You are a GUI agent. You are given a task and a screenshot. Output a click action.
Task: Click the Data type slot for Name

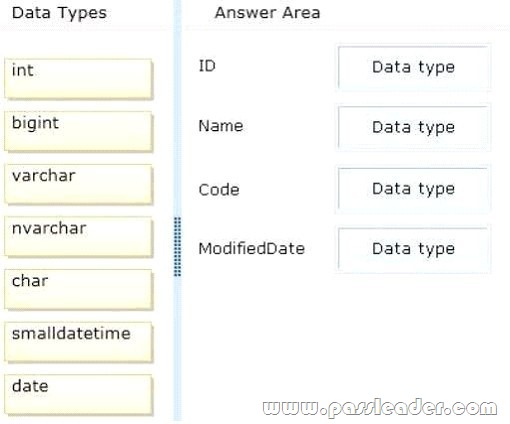click(413, 127)
